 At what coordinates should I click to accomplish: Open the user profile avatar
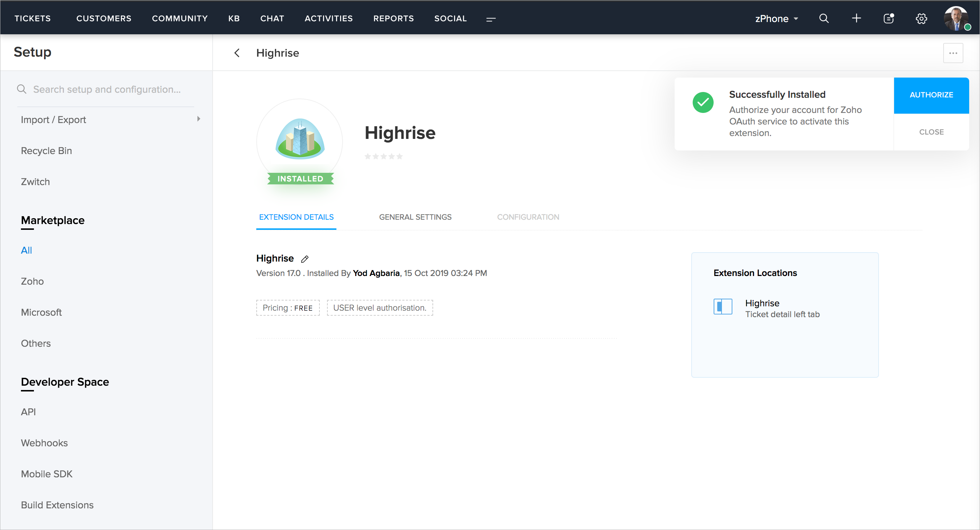[x=956, y=18]
